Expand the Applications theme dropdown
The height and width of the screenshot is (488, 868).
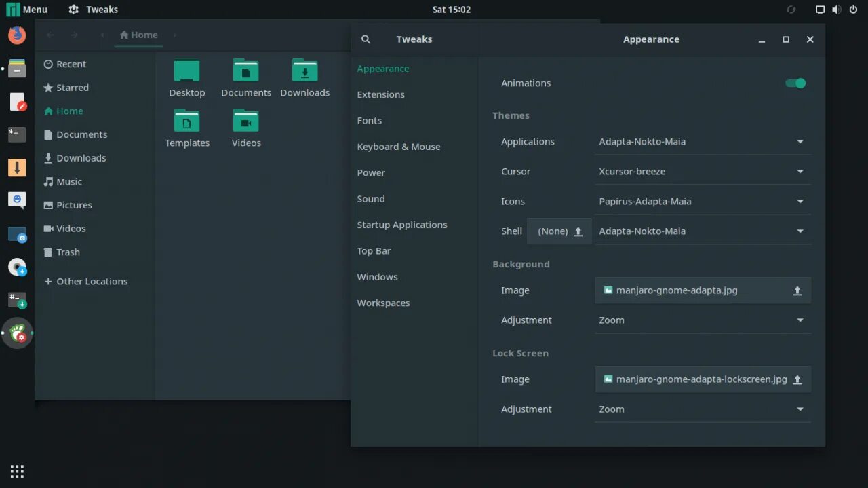tap(703, 142)
